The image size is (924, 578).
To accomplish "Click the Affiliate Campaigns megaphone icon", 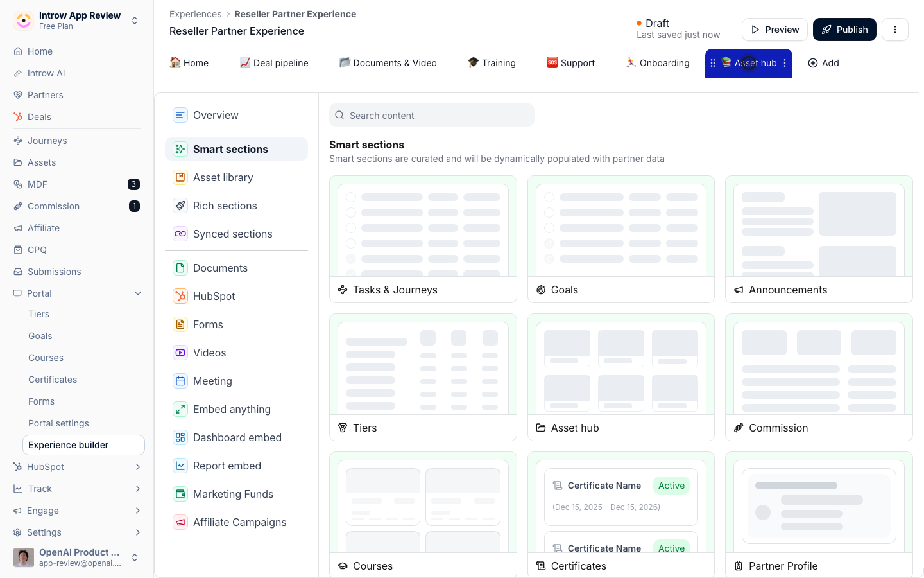I will 180,522.
